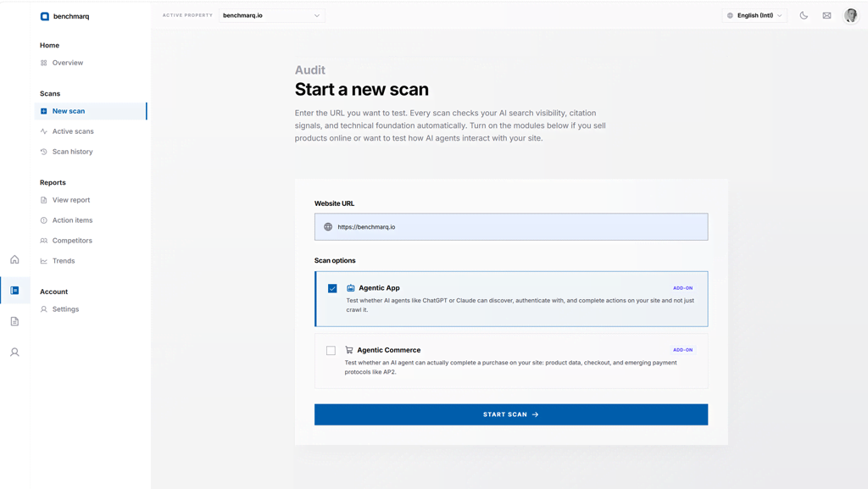Expand the English (Intl) language selector

pyautogui.click(x=754, y=15)
